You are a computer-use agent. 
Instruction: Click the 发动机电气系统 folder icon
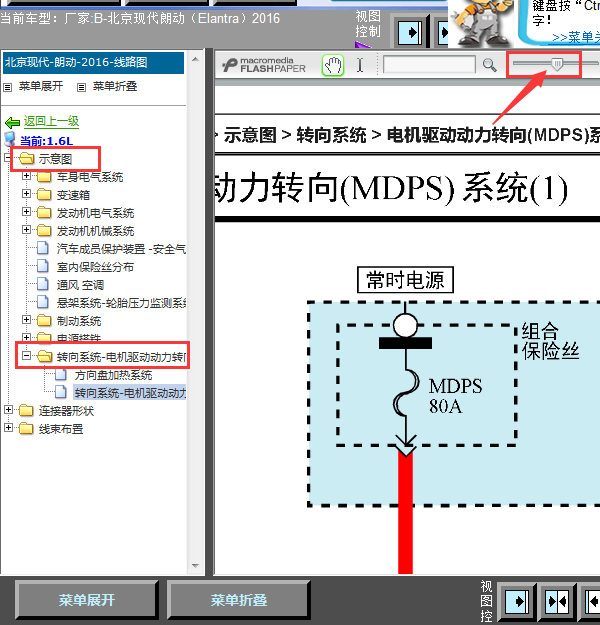[44, 212]
